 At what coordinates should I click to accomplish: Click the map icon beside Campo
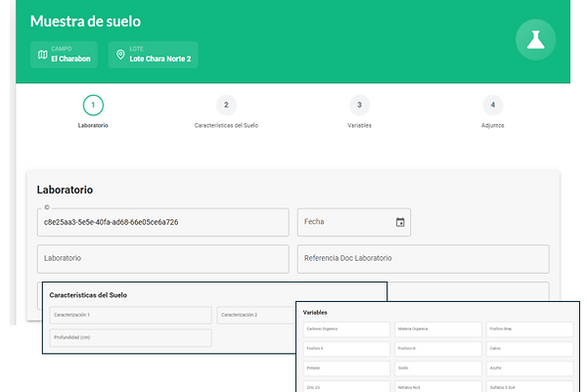coord(43,55)
